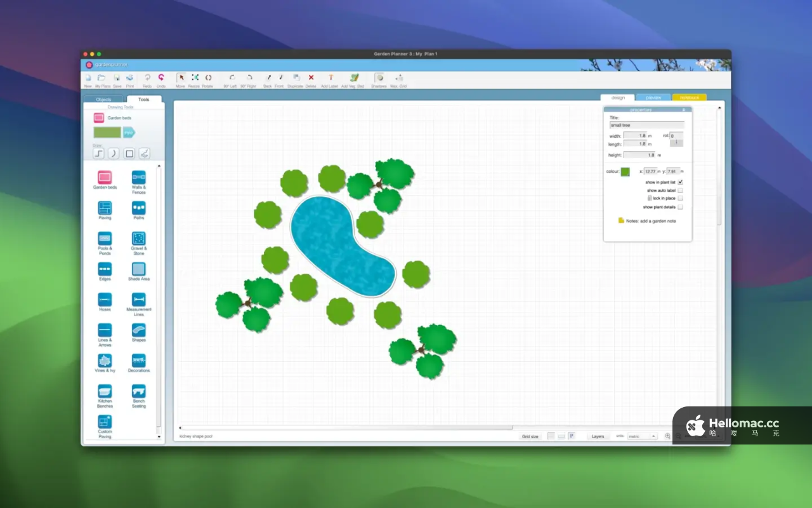Select Walls & Fences tool
812x508 pixels.
tap(138, 178)
